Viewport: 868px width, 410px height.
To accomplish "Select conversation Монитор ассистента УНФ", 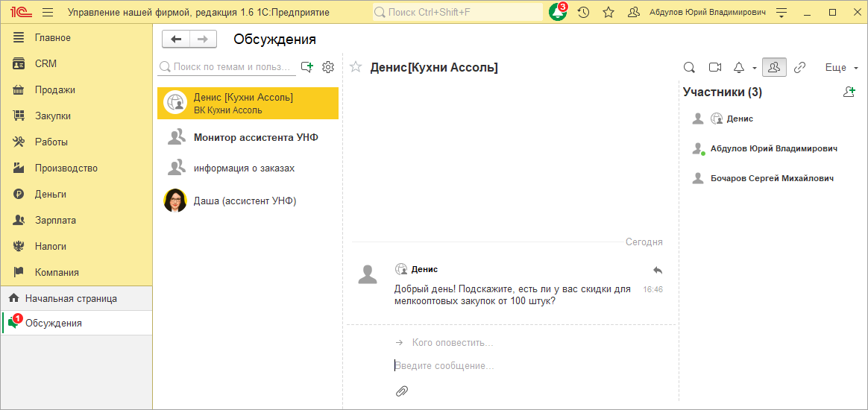I will coord(248,137).
